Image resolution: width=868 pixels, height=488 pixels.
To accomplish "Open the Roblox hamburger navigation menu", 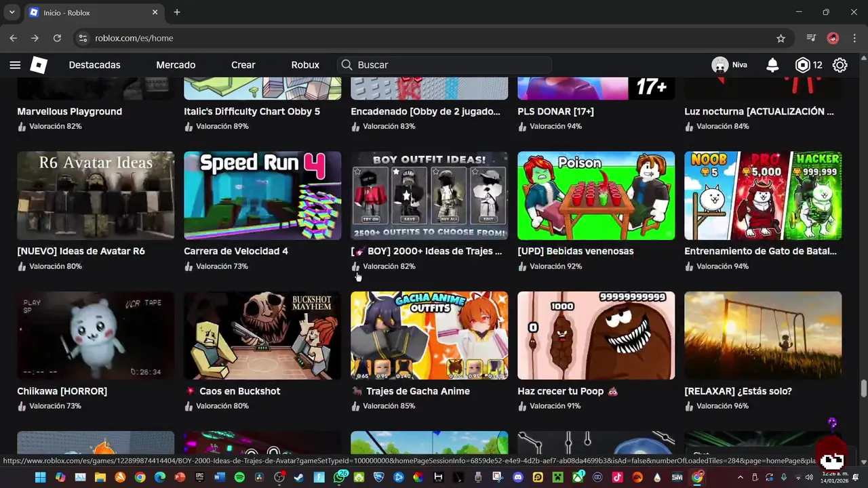I will tap(15, 65).
